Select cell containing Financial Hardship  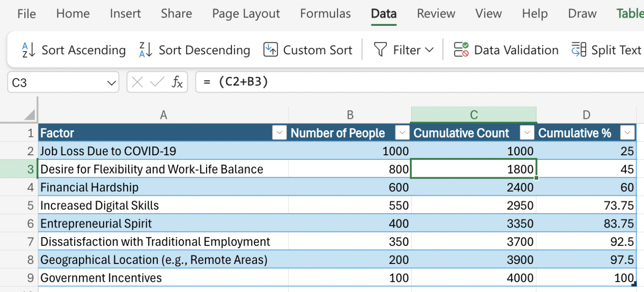(x=89, y=187)
